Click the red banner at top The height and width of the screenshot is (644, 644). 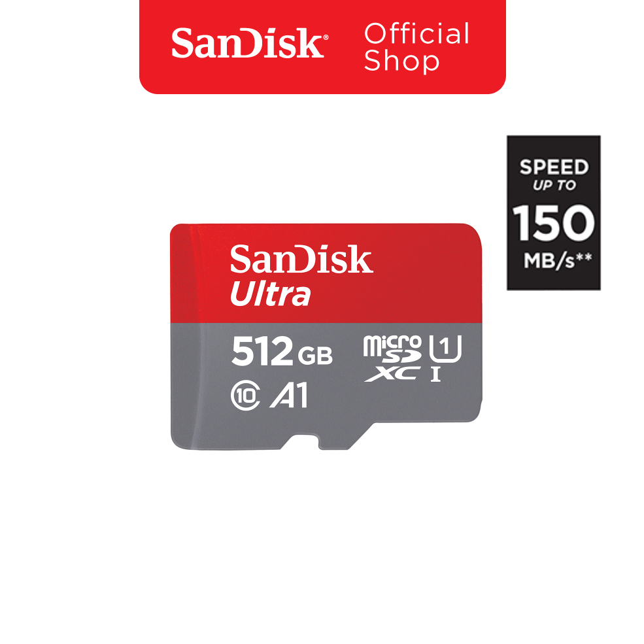point(322,47)
